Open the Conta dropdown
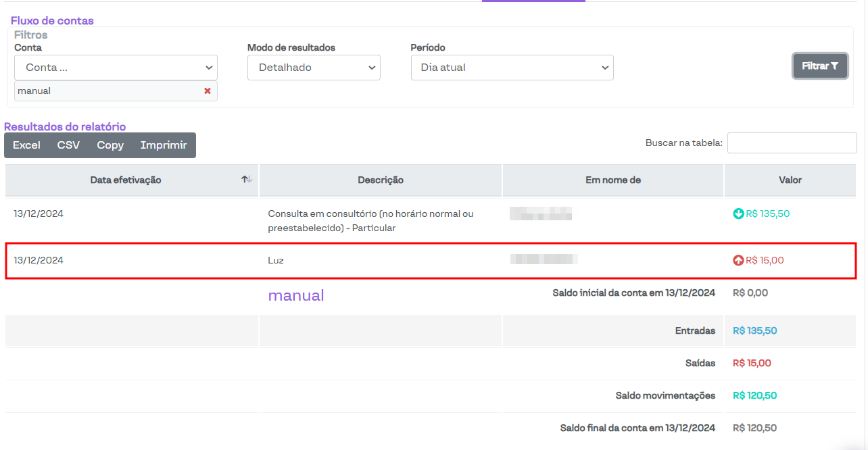Image resolution: width=868 pixels, height=450 pixels. tap(116, 68)
